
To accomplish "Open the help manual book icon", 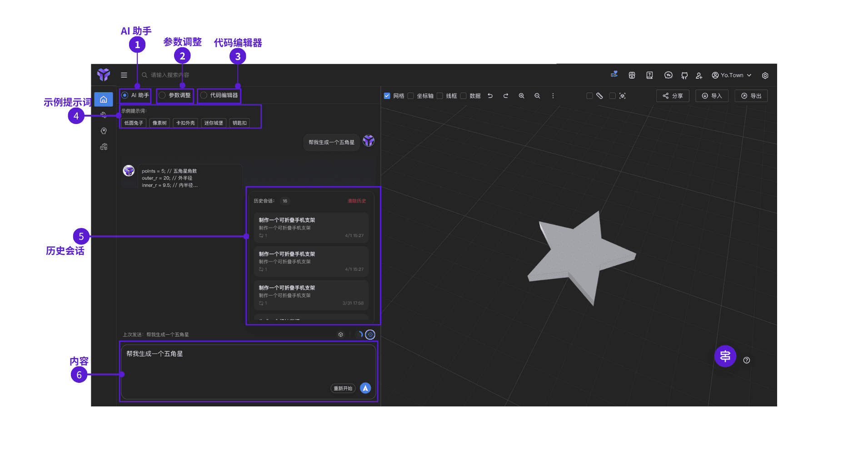I will click(649, 75).
